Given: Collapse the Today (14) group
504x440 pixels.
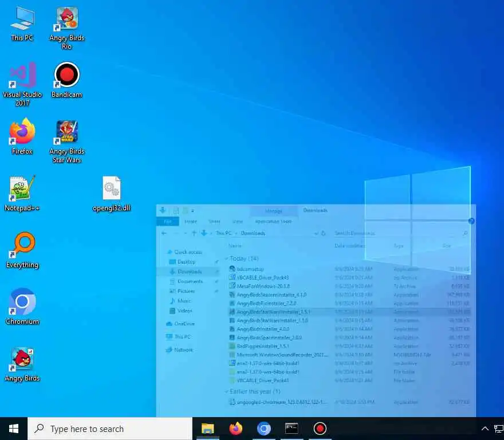Looking at the screenshot, I should point(226,258).
